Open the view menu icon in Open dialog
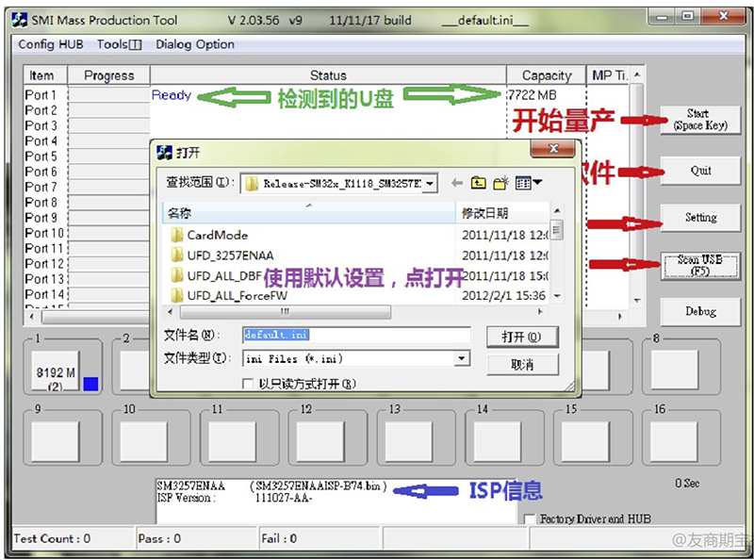The width and height of the screenshot is (754, 560). pos(528,183)
